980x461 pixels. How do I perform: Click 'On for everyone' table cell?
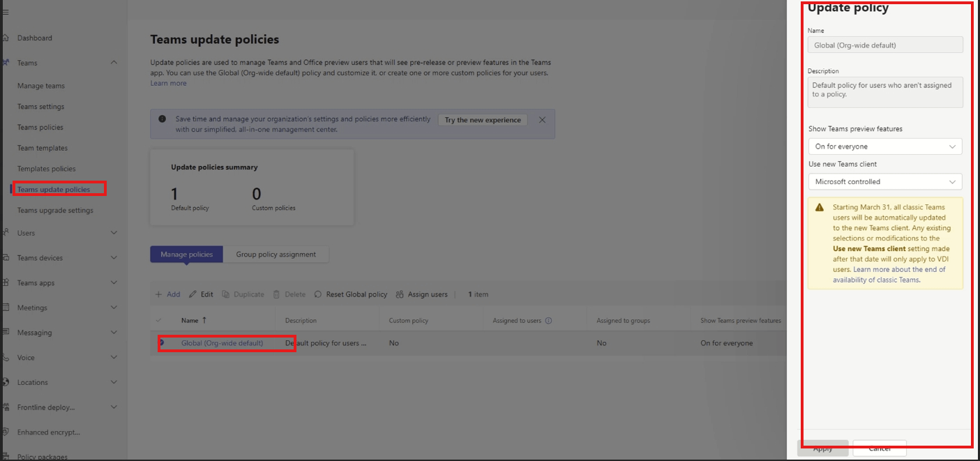point(727,343)
